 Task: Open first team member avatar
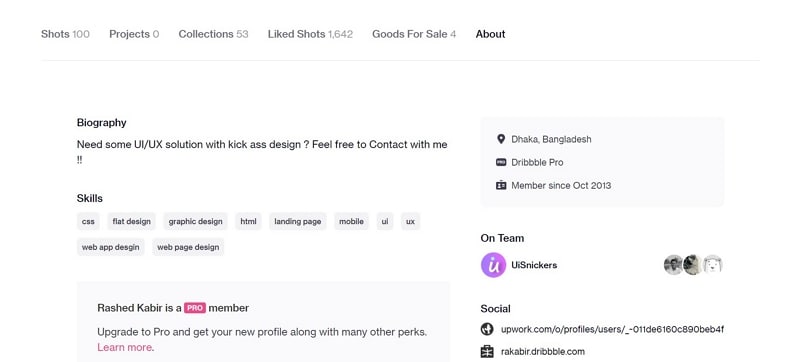[x=673, y=265]
